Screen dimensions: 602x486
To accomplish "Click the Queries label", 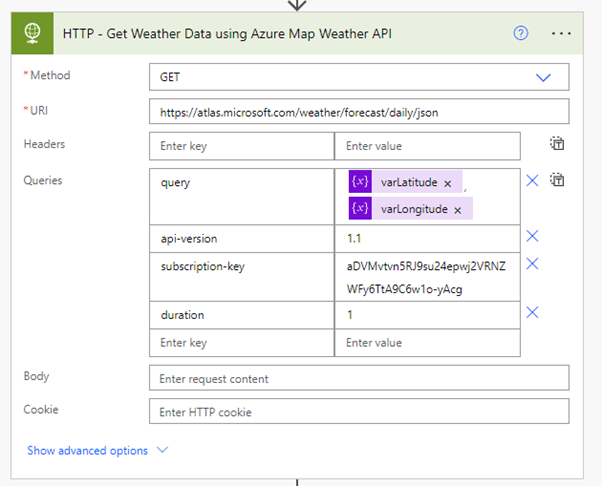I will [43, 180].
